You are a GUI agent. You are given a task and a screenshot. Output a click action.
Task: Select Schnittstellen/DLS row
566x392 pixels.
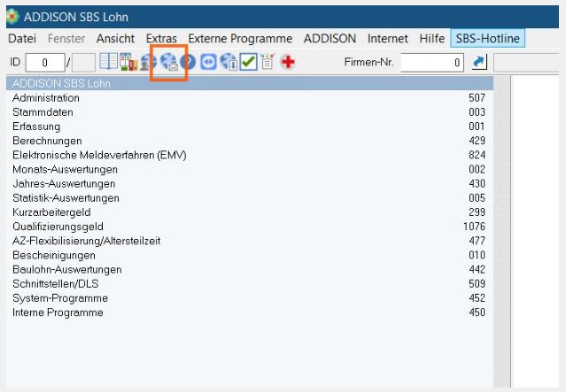click(x=250, y=284)
